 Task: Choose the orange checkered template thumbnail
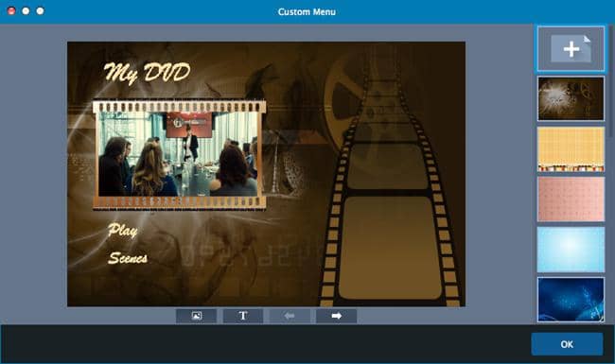click(x=571, y=148)
